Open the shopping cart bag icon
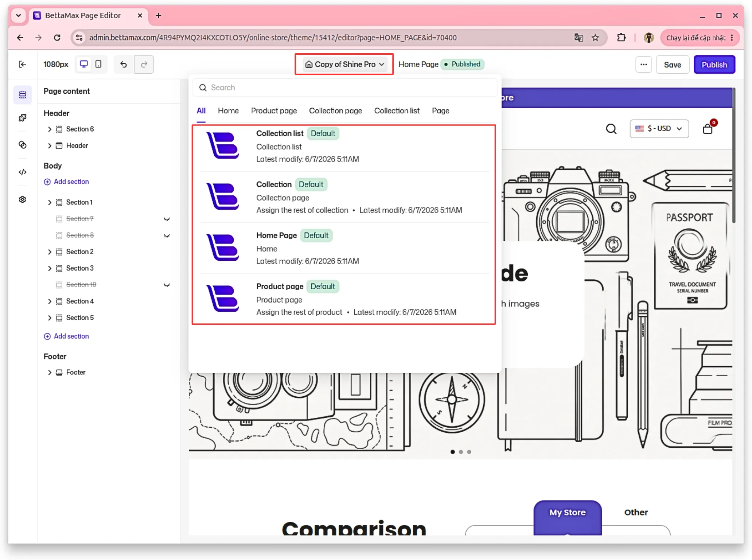 (708, 128)
